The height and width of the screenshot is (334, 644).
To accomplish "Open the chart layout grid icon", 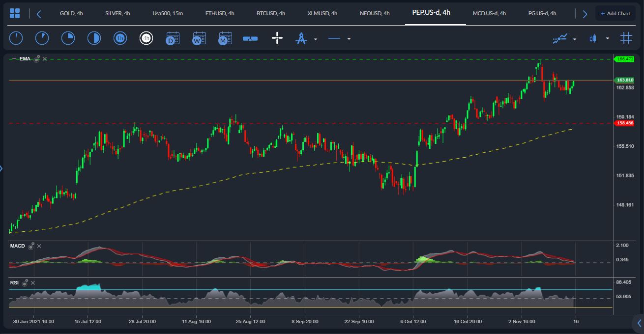I will [x=15, y=13].
